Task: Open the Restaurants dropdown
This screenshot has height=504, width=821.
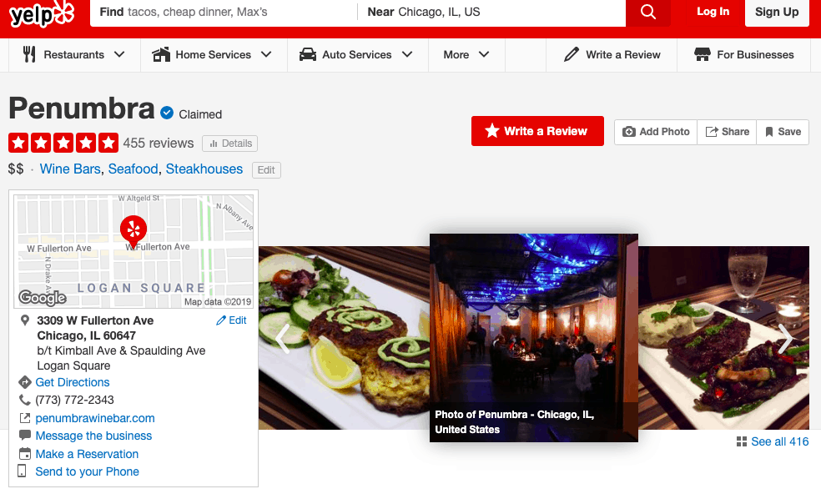Action: 74,54
